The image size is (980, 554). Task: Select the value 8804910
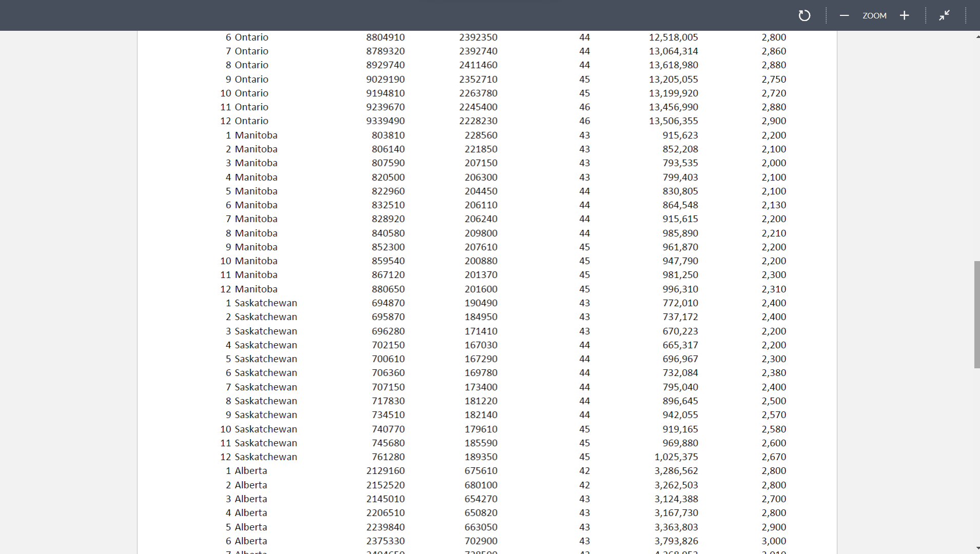(x=385, y=37)
